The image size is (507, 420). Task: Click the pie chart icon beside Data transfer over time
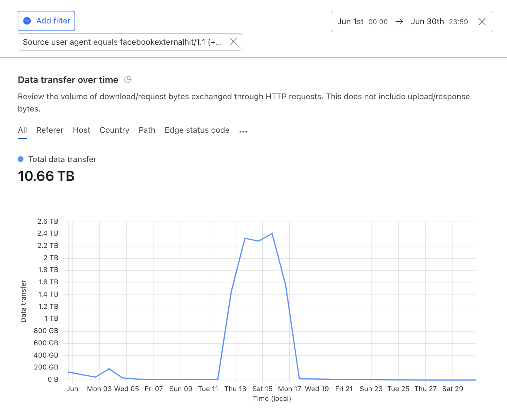point(128,79)
